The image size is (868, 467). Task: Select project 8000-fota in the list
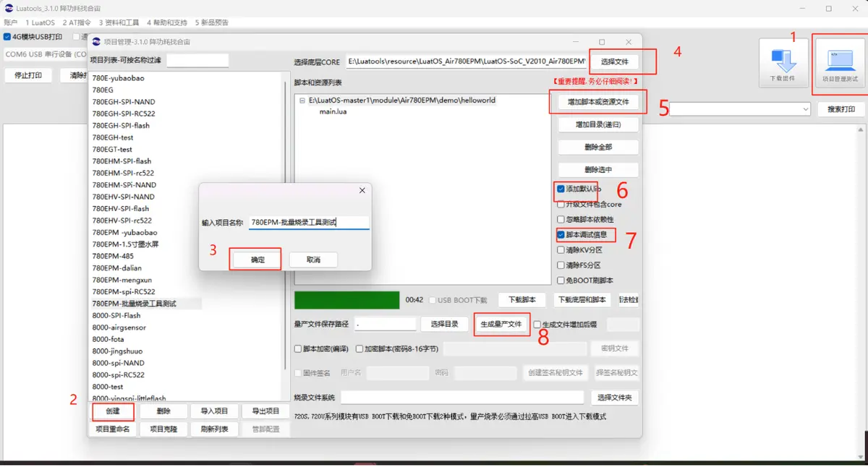click(109, 339)
